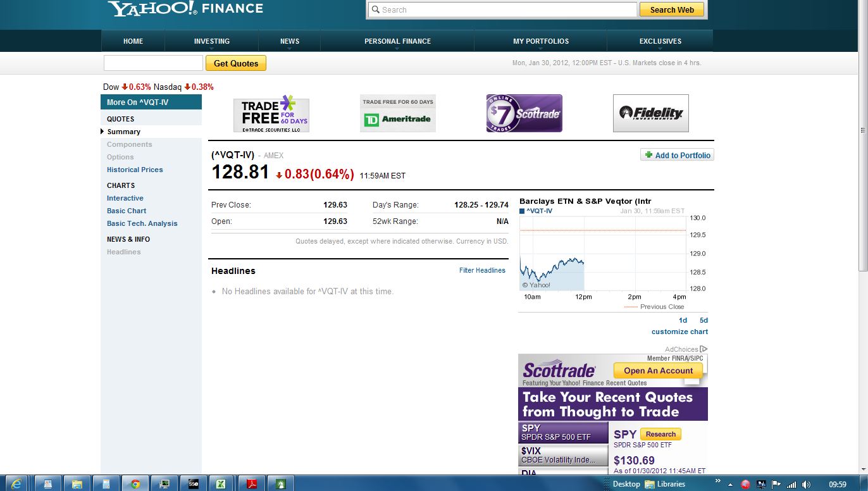Viewport: 868px width, 491px height.
Task: Click the Desktop toolbar label in taskbar
Action: pyautogui.click(x=626, y=484)
